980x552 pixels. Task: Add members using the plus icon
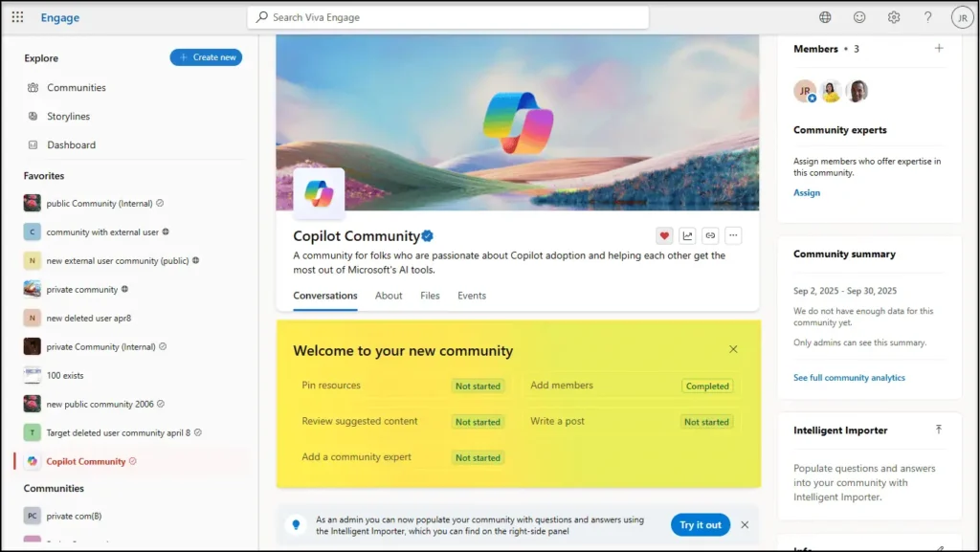click(940, 49)
